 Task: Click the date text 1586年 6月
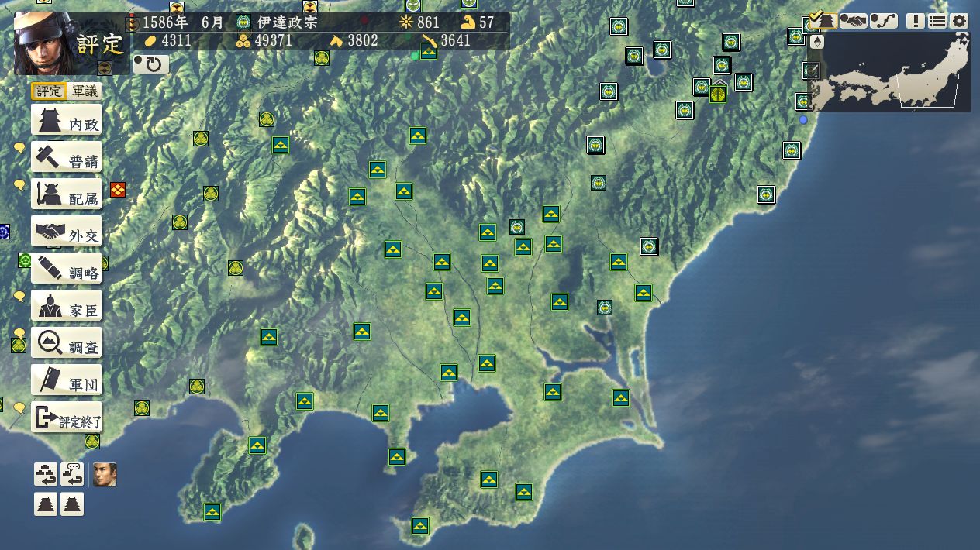pyautogui.click(x=183, y=22)
